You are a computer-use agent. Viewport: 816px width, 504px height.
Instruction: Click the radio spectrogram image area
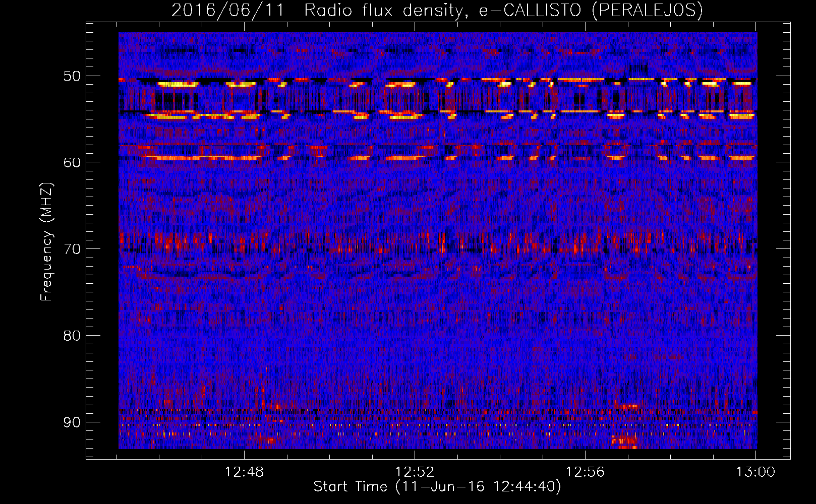(438, 240)
